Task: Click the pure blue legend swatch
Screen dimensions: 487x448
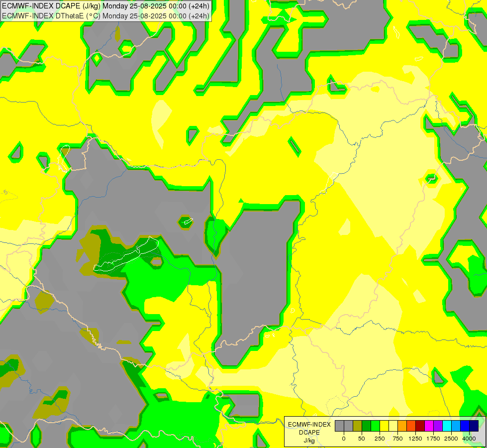Action: tap(465, 426)
